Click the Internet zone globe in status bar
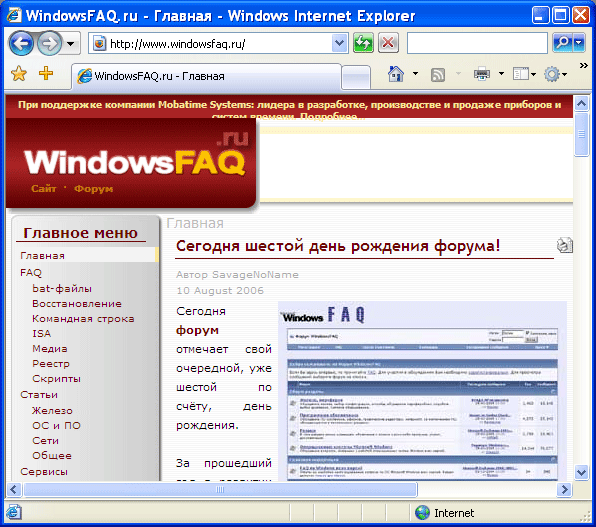This screenshot has width=596, height=527. (x=422, y=513)
